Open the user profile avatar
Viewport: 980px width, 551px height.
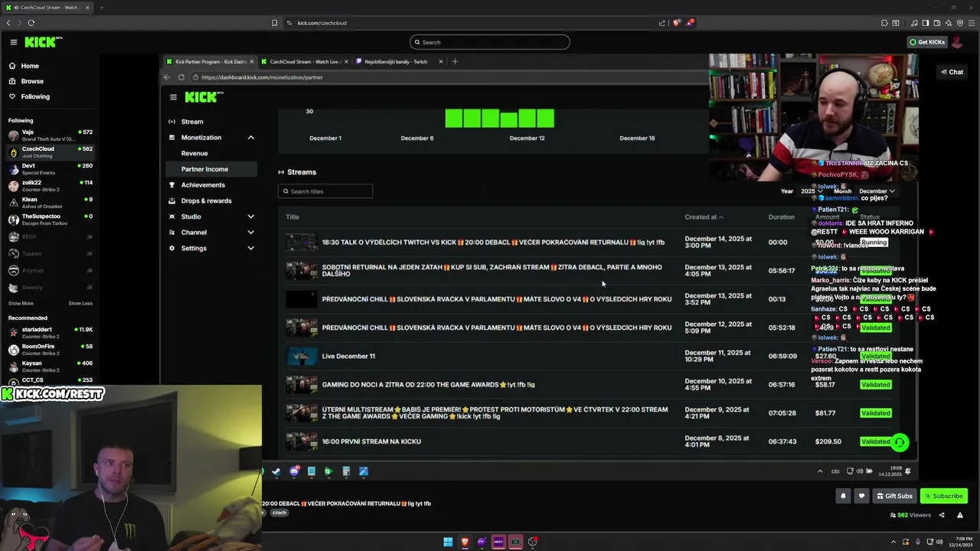959,42
